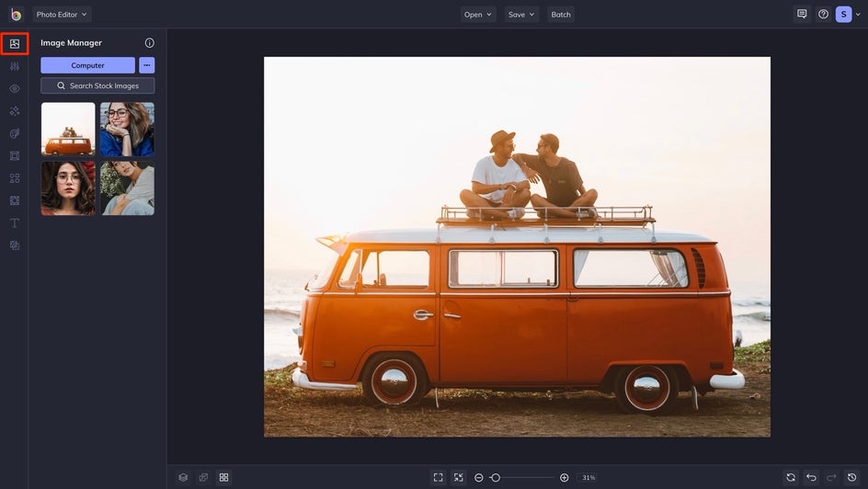Click the reset rotate arrows icon
The image size is (868, 489).
pos(791,477)
